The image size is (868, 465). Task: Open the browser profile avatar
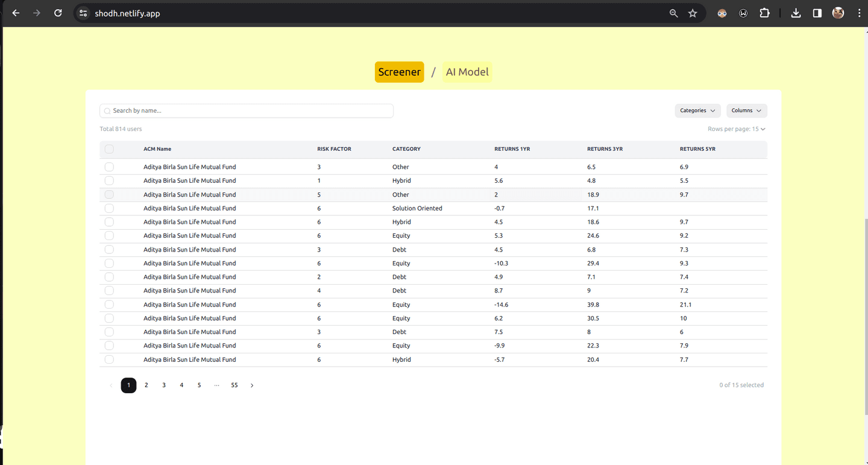pyautogui.click(x=838, y=13)
